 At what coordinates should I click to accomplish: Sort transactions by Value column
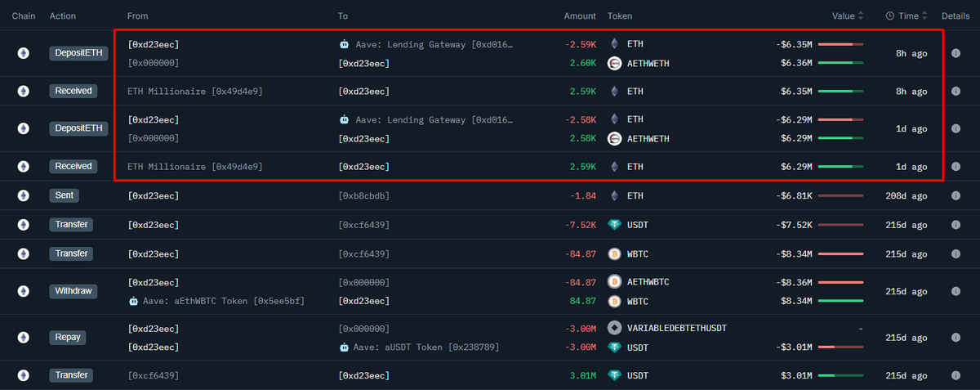click(x=848, y=16)
